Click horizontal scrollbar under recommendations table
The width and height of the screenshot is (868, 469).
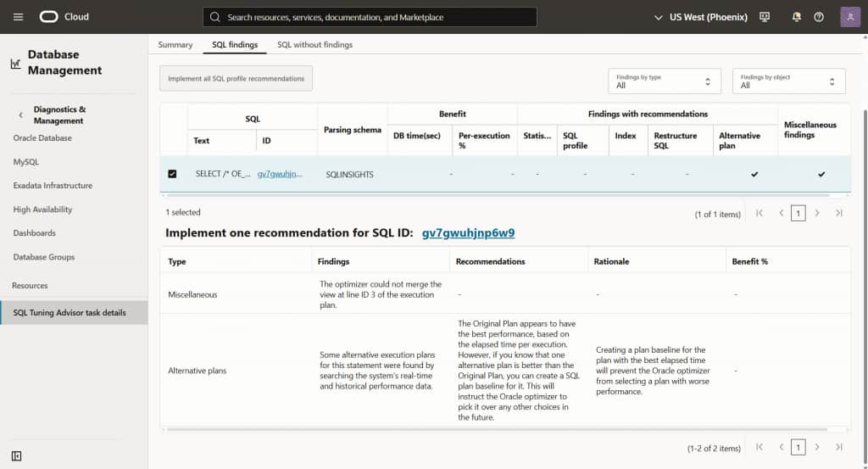pos(497,429)
